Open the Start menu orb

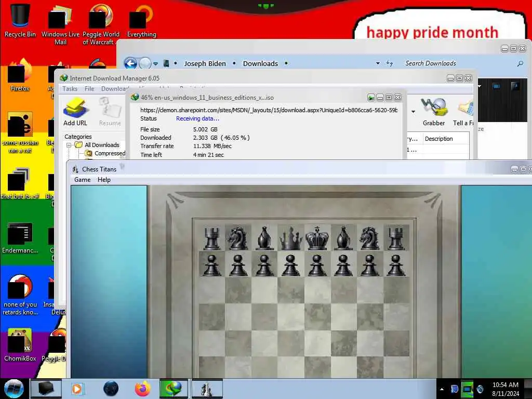coord(14,389)
